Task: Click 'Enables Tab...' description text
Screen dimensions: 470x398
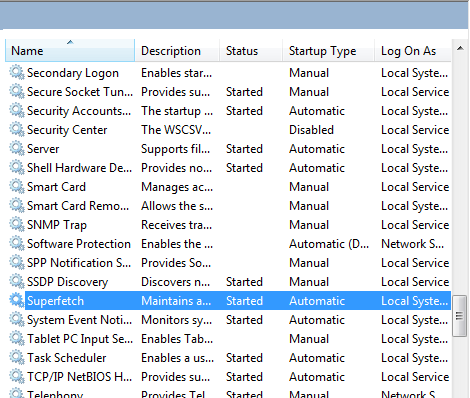Action: pyautogui.click(x=177, y=339)
